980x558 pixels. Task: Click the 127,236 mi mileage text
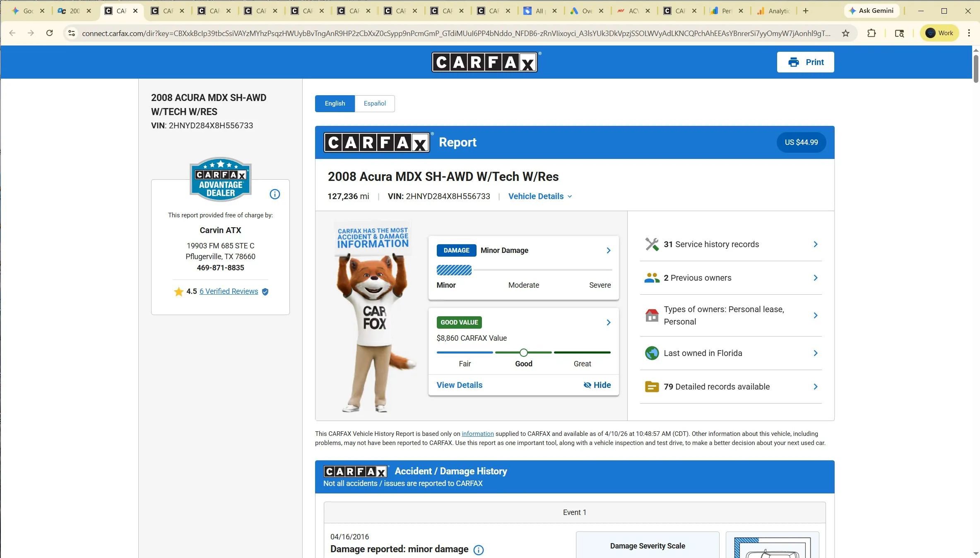[x=348, y=196]
